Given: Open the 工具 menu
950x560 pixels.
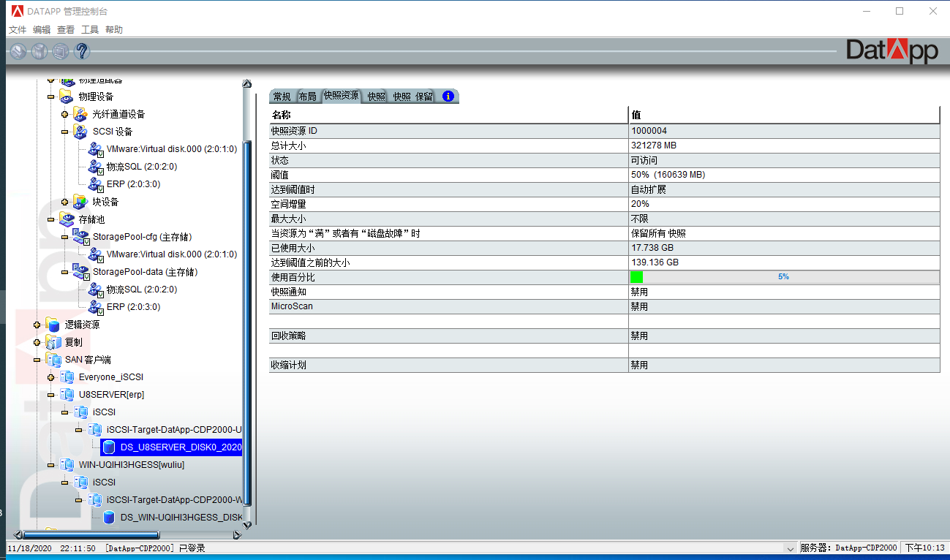Looking at the screenshot, I should coord(90,30).
